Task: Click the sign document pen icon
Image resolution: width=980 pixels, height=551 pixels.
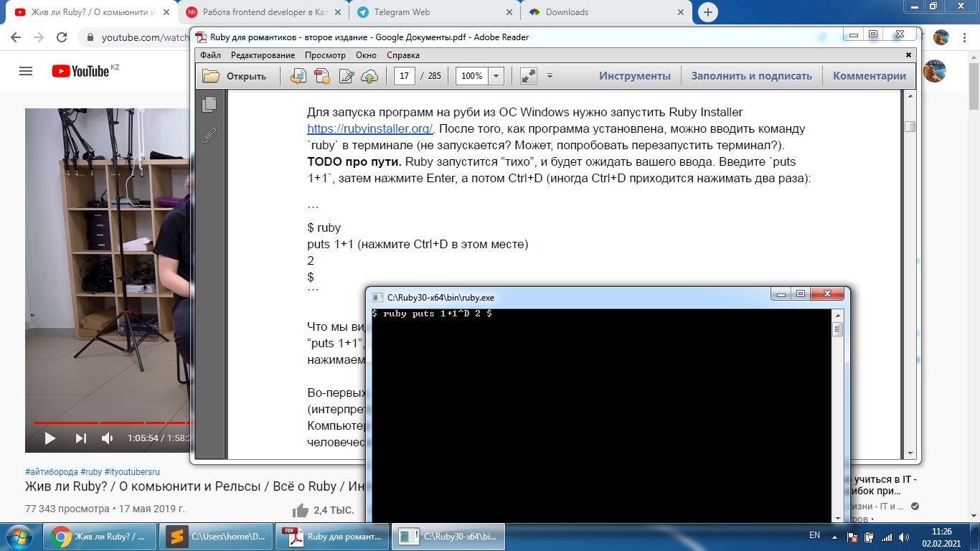Action: [x=346, y=76]
